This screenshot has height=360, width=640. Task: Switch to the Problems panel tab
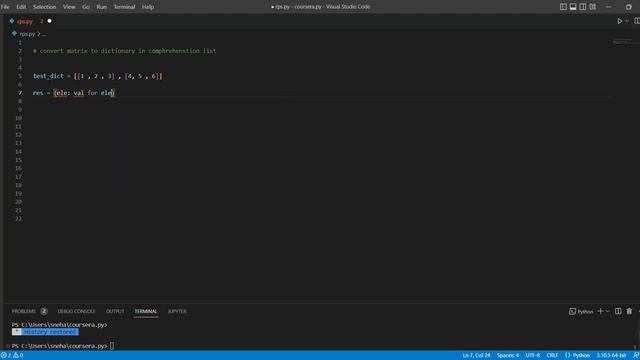[x=24, y=311]
